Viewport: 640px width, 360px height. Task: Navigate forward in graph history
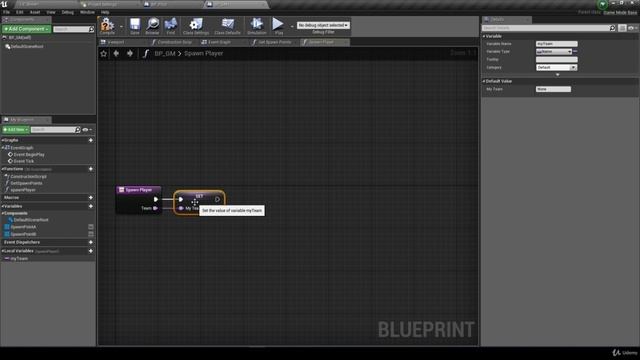130,53
